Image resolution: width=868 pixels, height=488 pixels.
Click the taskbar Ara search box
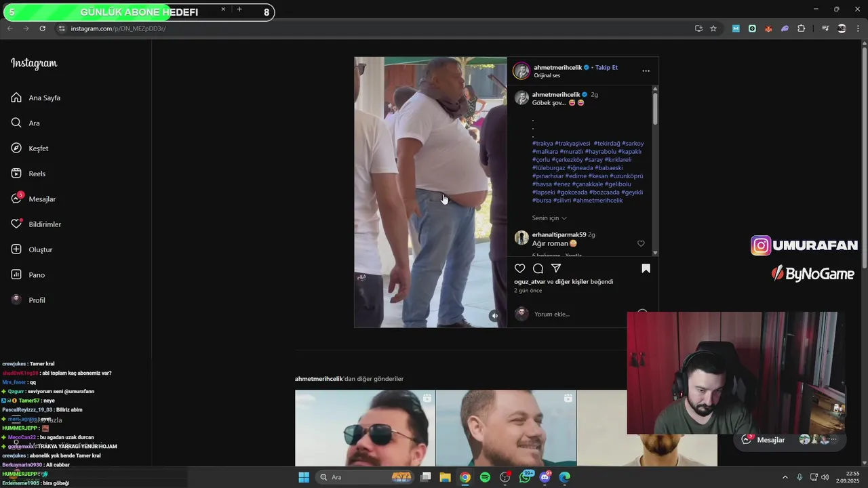click(x=366, y=477)
